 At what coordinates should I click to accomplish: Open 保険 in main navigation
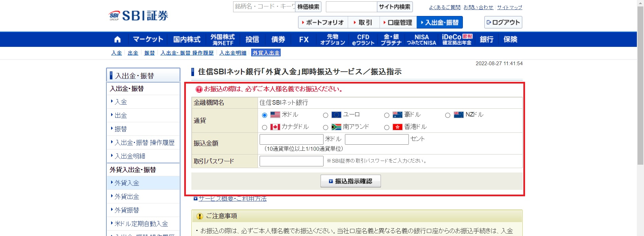(x=510, y=39)
